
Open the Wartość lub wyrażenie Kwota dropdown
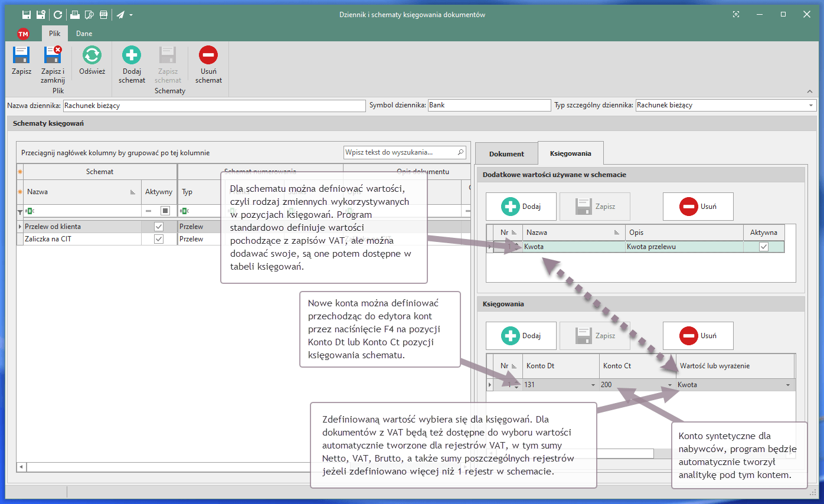pos(787,385)
